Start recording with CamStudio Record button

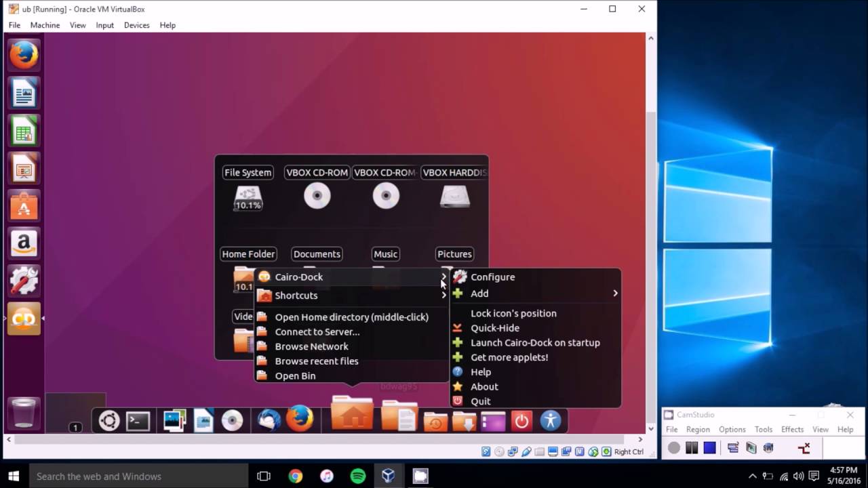673,447
